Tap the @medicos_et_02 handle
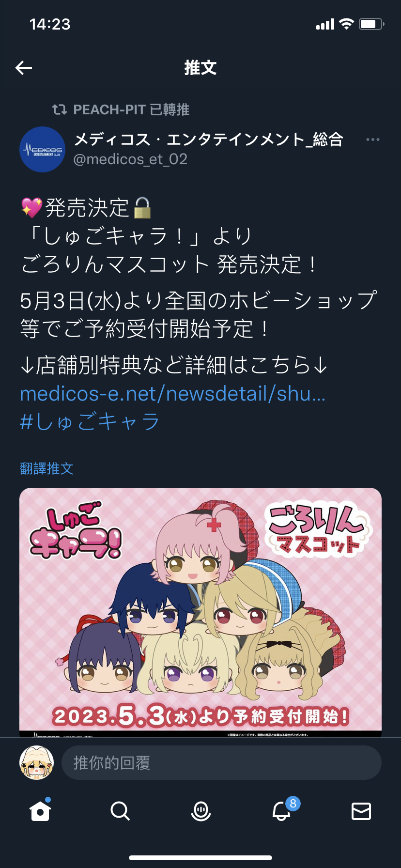The width and height of the screenshot is (401, 868). [130, 159]
